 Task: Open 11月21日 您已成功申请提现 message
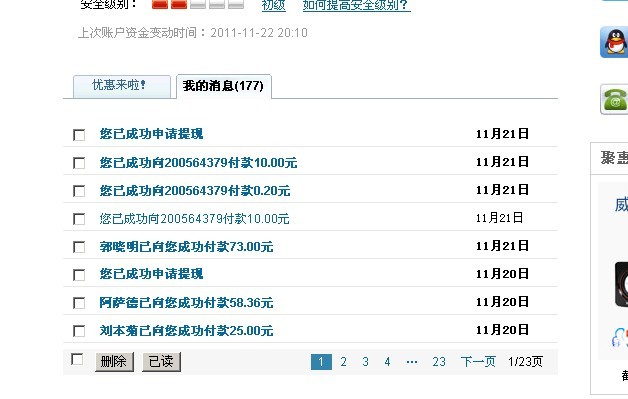coord(151,134)
